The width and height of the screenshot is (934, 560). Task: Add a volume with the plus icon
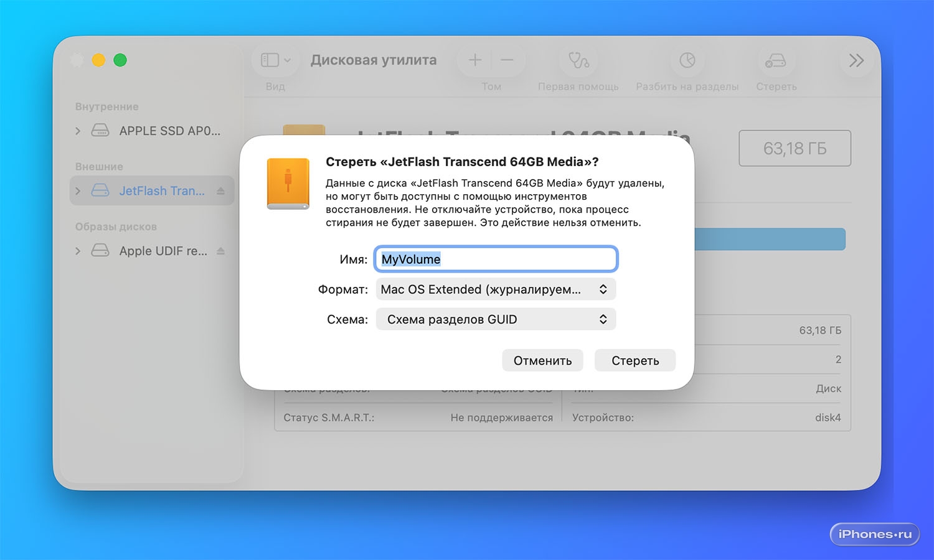(x=475, y=60)
